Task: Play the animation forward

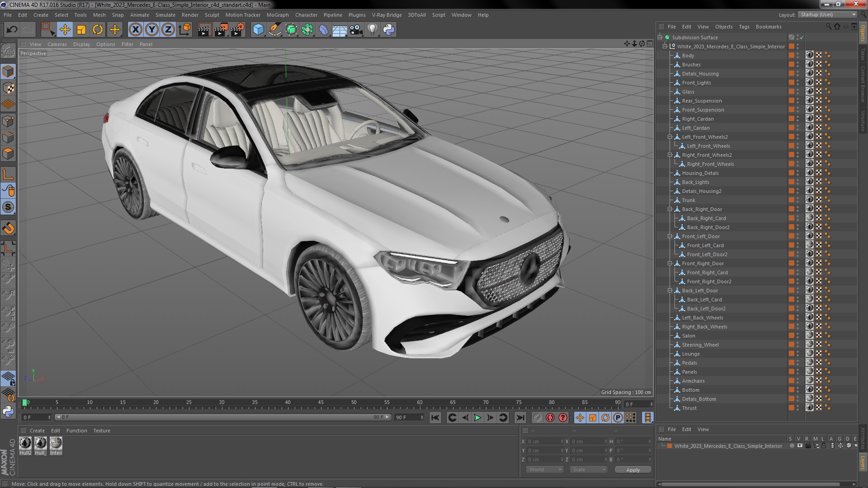Action: (x=477, y=418)
